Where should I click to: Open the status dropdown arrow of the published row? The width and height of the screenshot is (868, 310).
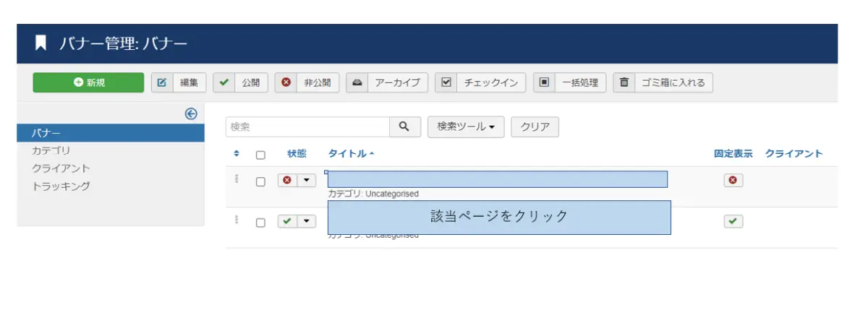tap(307, 221)
